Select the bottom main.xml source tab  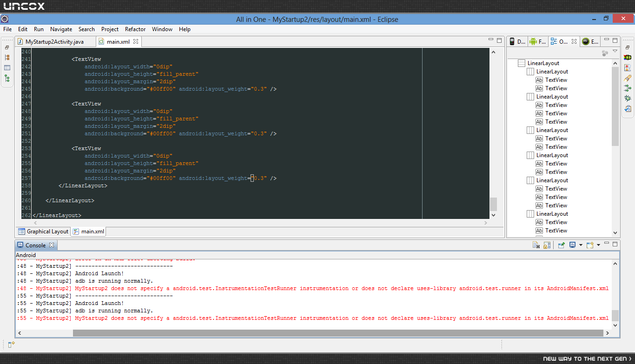(89, 232)
